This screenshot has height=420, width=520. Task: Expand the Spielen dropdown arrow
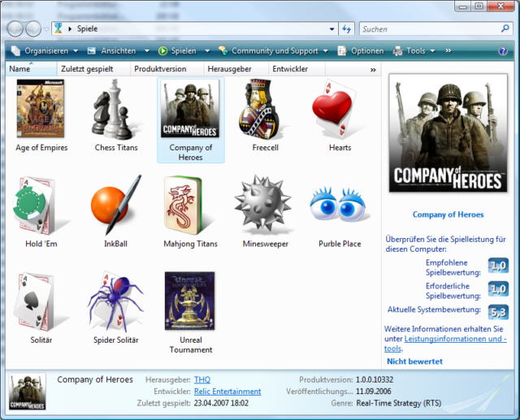(207, 50)
